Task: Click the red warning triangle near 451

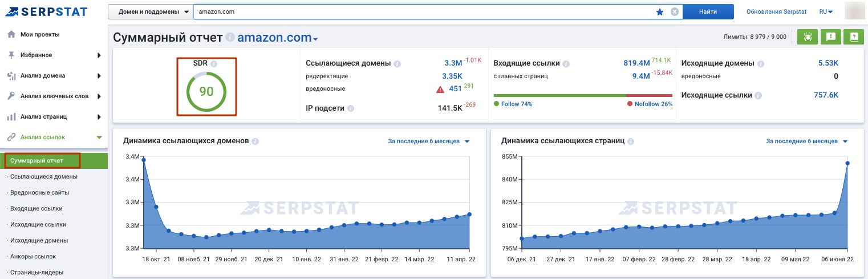Action: pos(440,89)
